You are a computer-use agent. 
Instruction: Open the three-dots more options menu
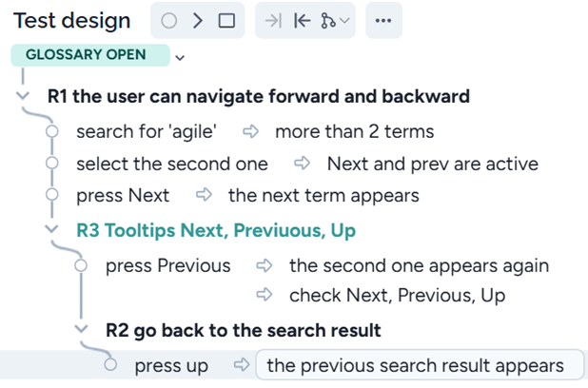coord(382,21)
